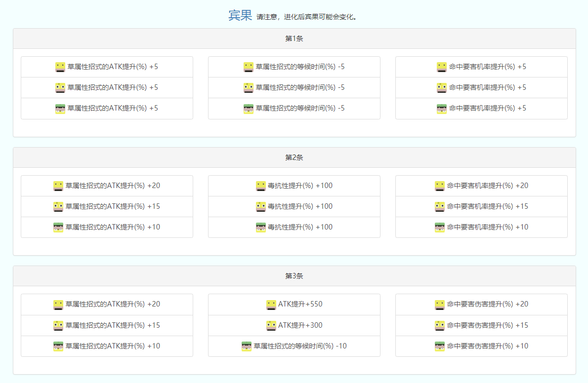This screenshot has height=383, width=588.
Task: Select the 第2条 section header
Action: 294,157
